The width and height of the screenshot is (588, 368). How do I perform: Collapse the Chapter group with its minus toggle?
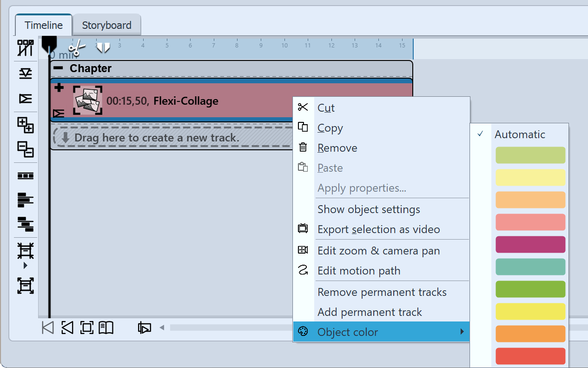pyautogui.click(x=57, y=68)
